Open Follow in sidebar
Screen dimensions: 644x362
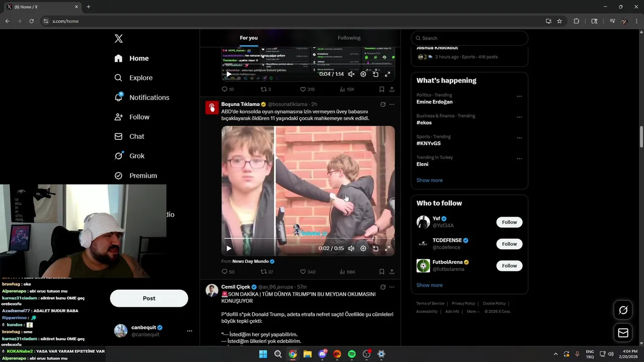point(132,117)
